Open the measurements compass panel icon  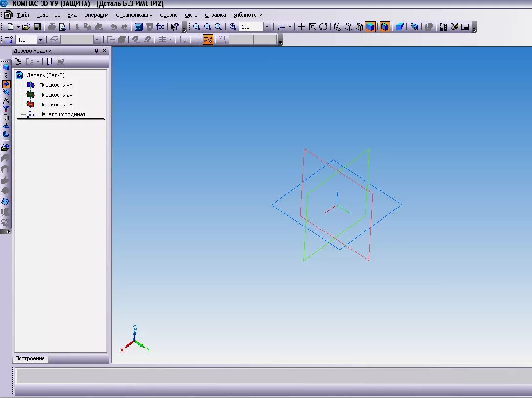pos(6,101)
